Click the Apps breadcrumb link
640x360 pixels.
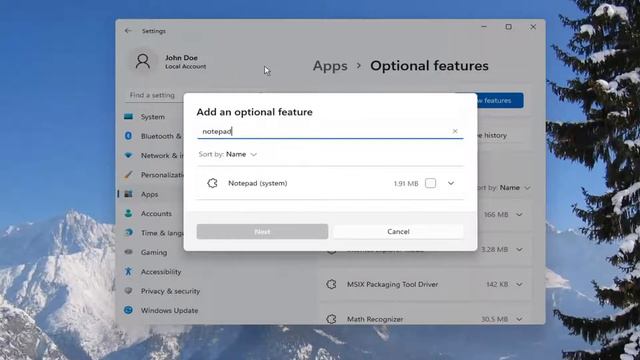[330, 66]
